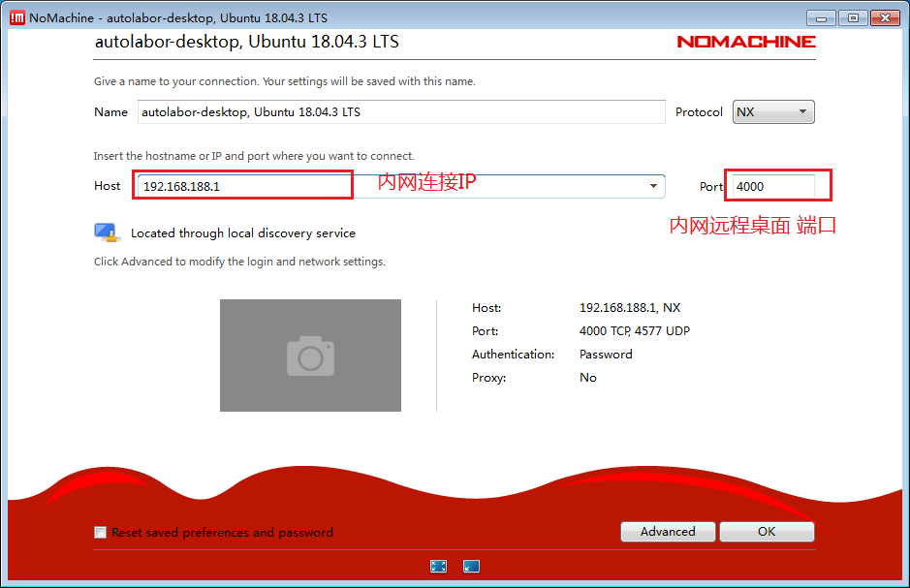Screen dimensions: 910x588
Task: Minimize the NoMachine window
Action: point(824,17)
